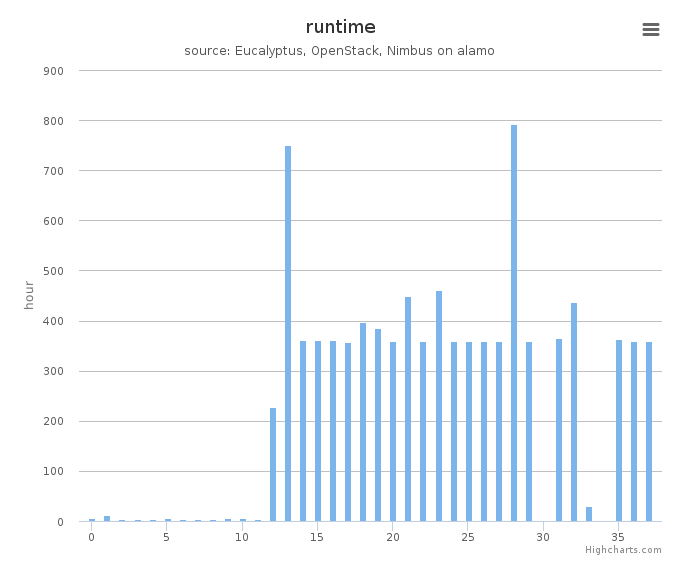This screenshot has width=680, height=566.
Task: Click the x-axis label '10'
Action: pyautogui.click(x=242, y=537)
